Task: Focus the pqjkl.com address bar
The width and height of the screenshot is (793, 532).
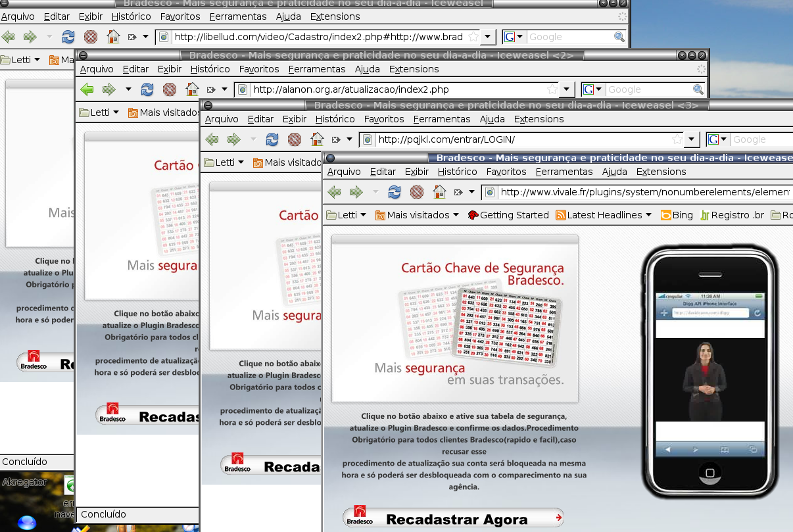Action: 523,139
